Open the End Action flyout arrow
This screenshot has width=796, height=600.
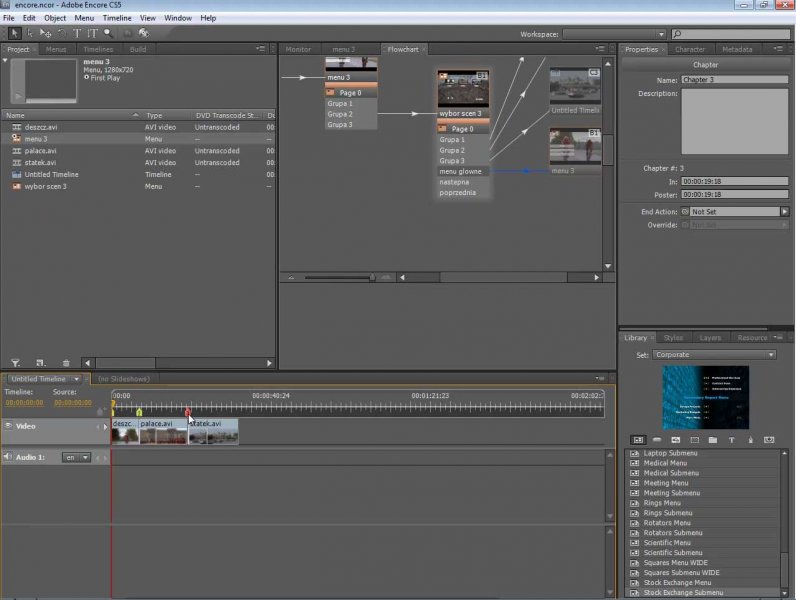pyautogui.click(x=784, y=212)
